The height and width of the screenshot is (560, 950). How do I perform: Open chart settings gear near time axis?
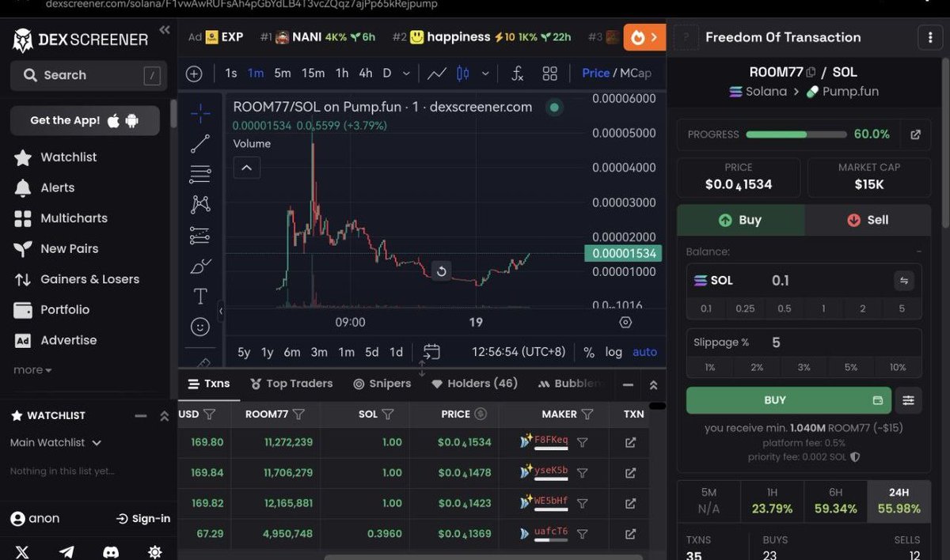[x=625, y=323]
